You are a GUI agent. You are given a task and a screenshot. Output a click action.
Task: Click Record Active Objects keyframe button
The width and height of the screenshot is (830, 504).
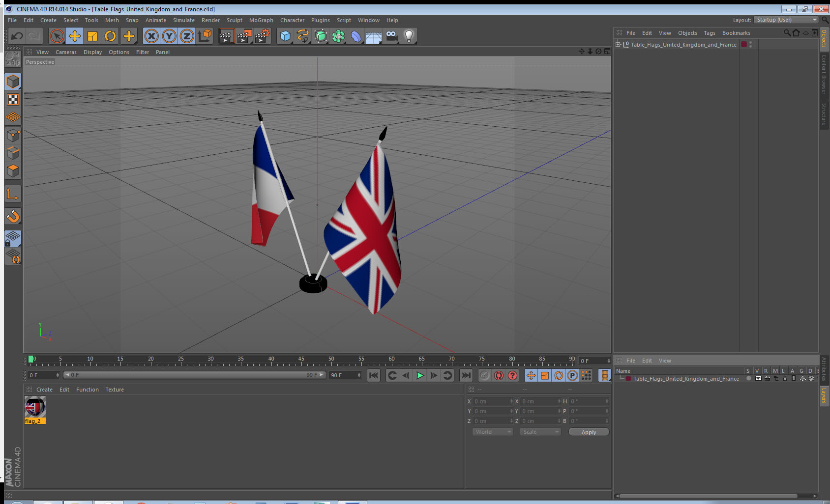click(x=485, y=375)
